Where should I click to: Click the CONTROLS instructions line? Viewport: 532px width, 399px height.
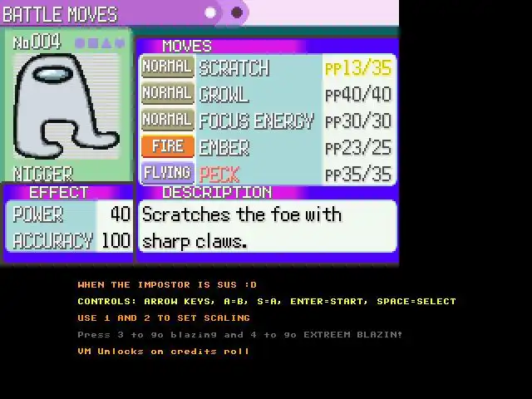click(267, 301)
